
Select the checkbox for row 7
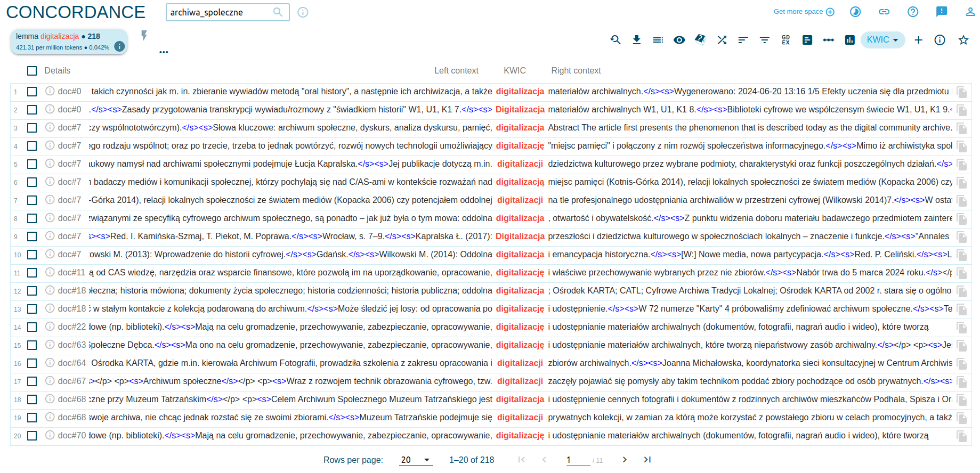pyautogui.click(x=32, y=200)
